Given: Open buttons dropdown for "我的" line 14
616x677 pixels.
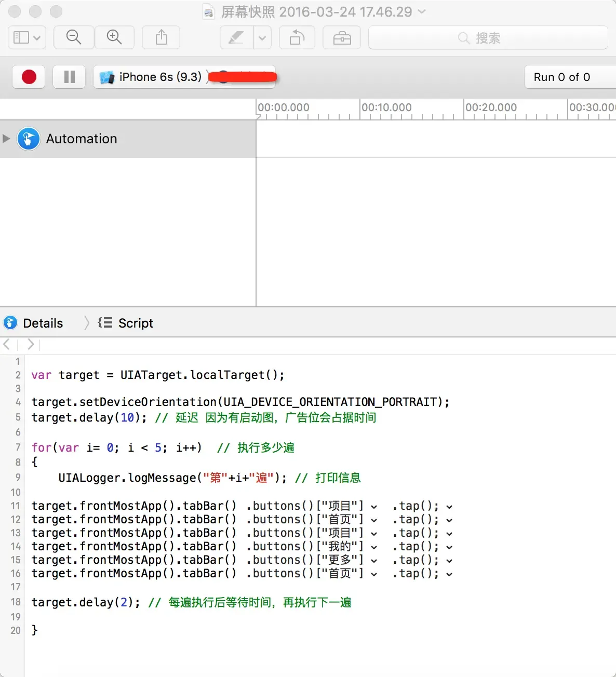Looking at the screenshot, I should (373, 547).
